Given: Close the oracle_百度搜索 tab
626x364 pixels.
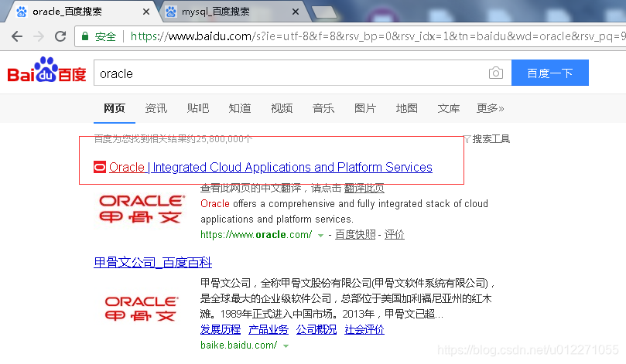Looking at the screenshot, I should (146, 12).
